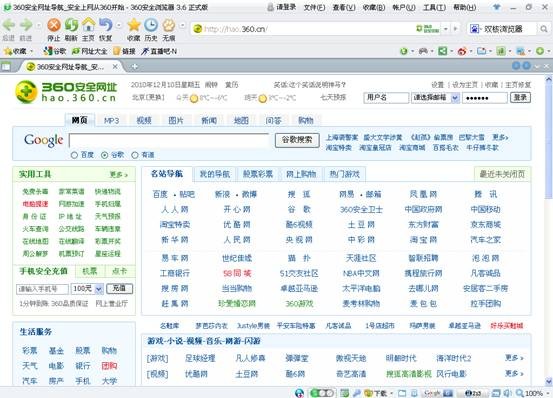The image size is (553, 398).
Task: Expand dropdown arrow next to Restore icon
Action: coord(118,25)
